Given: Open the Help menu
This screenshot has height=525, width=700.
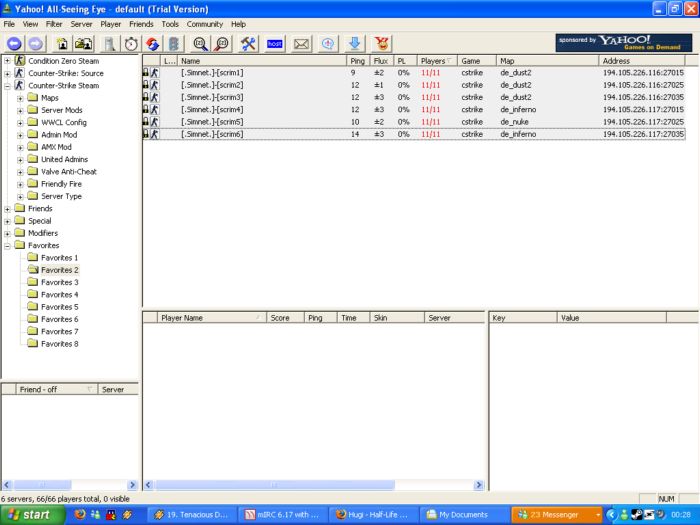Looking at the screenshot, I should point(238,24).
